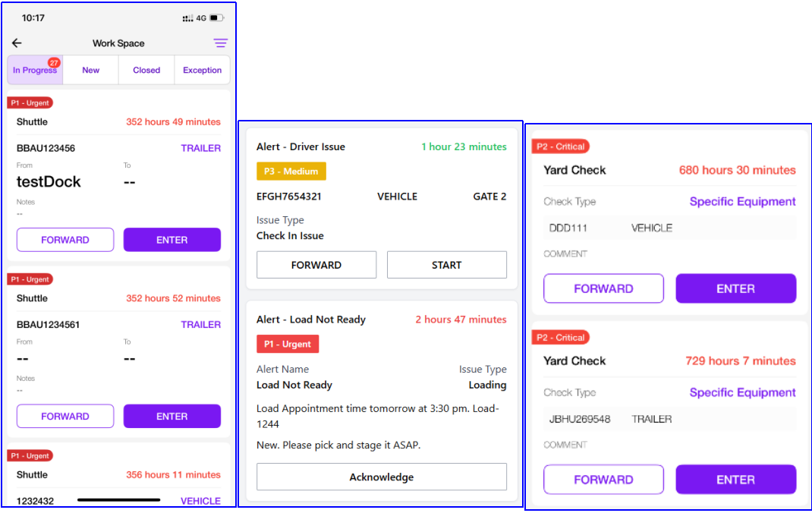812x513 pixels.
Task: Tap the 'Load Appointment time tomorrow' message
Action: coord(378,416)
